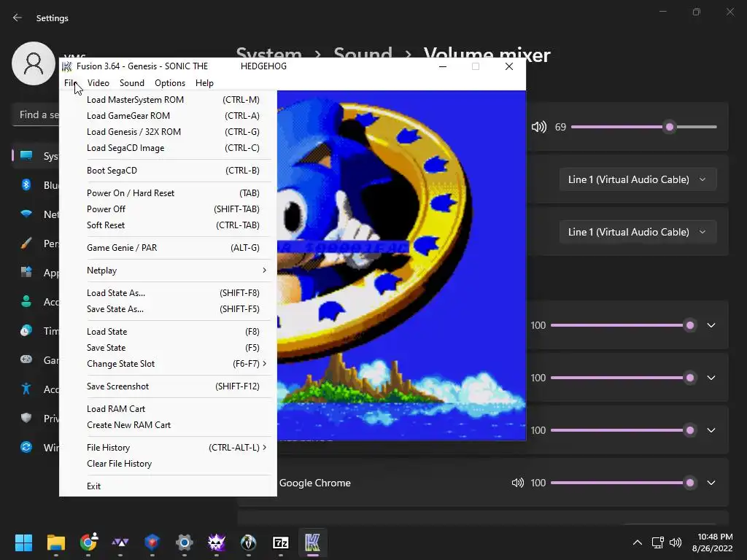Image resolution: width=747 pixels, height=560 pixels.
Task: Open the Windows Start menu
Action: pyautogui.click(x=23, y=542)
